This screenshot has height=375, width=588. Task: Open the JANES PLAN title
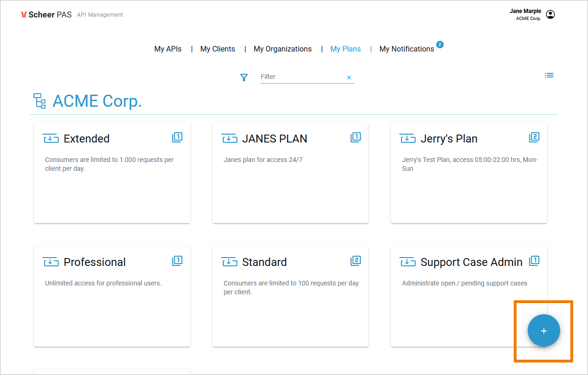(x=274, y=139)
